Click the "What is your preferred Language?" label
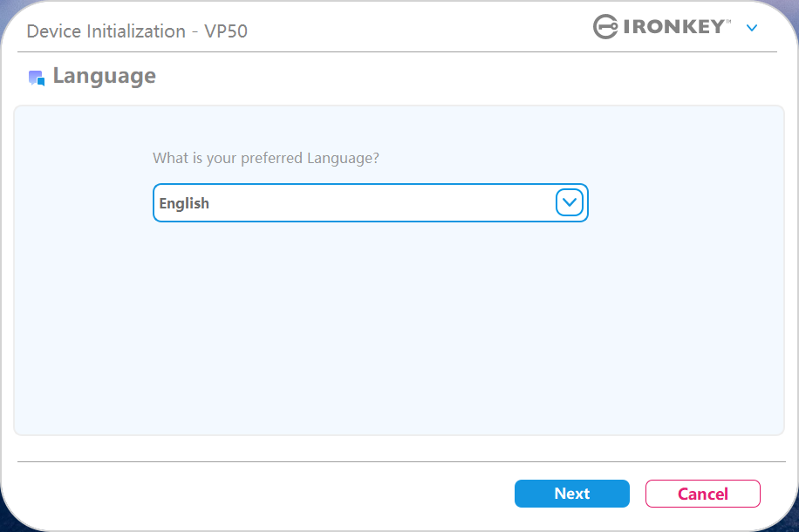The height and width of the screenshot is (532, 799). 266,158
